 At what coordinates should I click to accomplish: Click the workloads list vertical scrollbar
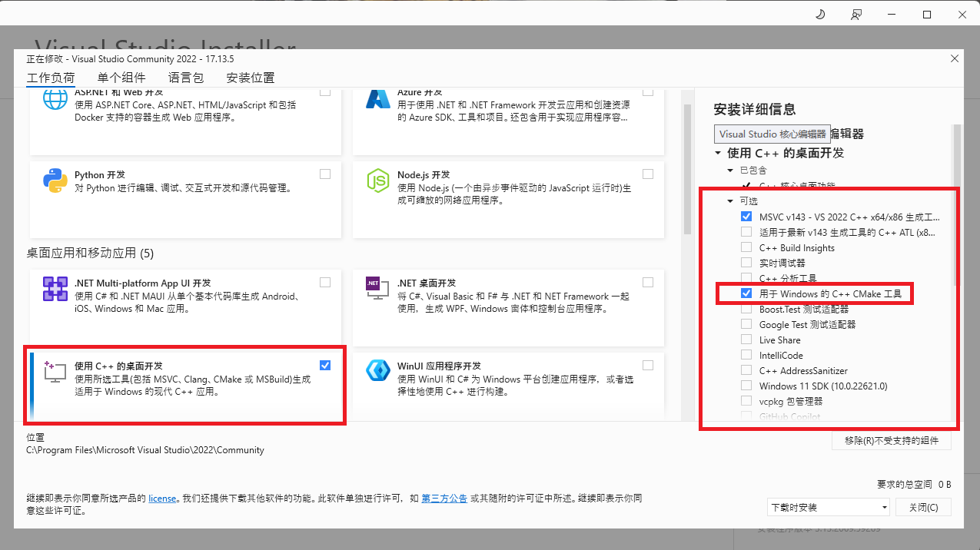point(687,169)
